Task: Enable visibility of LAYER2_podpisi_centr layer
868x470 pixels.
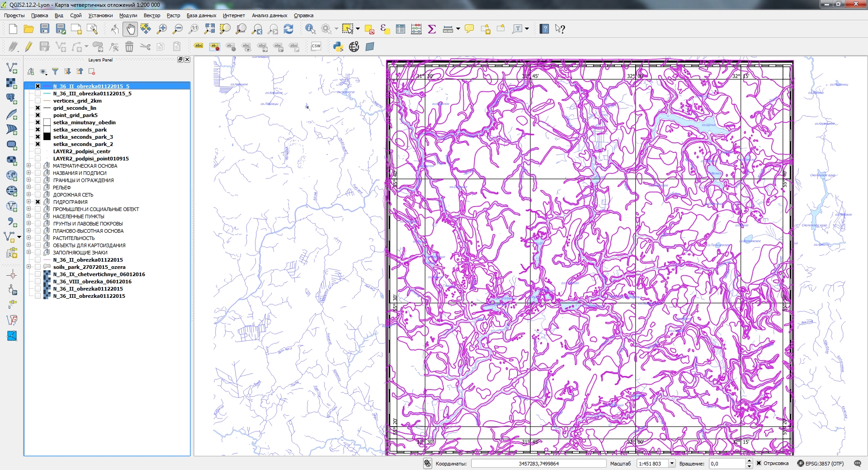Action: point(38,151)
